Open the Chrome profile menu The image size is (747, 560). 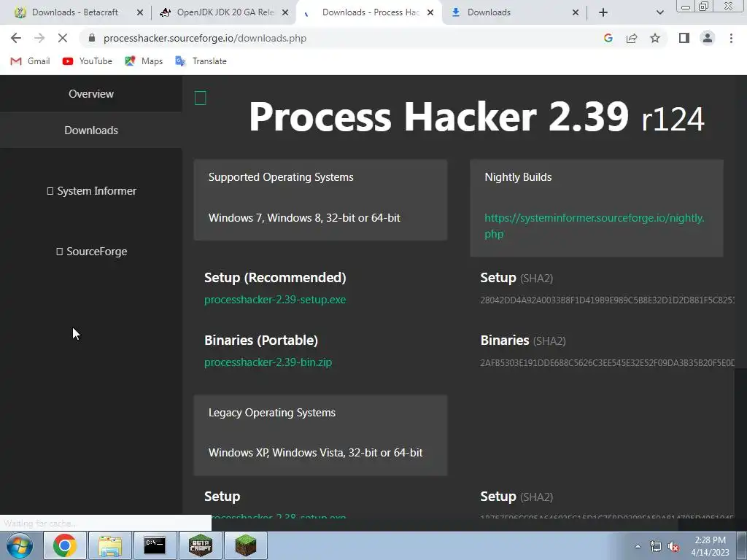(x=708, y=38)
